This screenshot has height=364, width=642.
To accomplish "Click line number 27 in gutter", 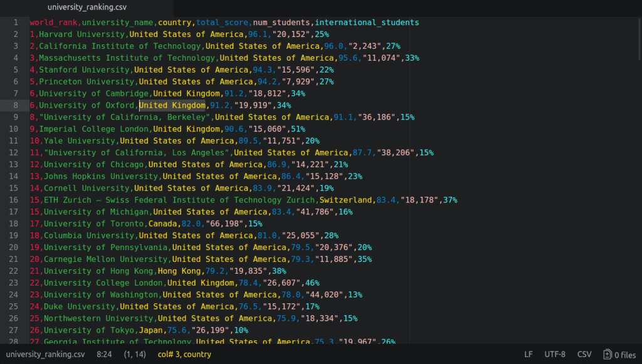I will tap(14, 330).
